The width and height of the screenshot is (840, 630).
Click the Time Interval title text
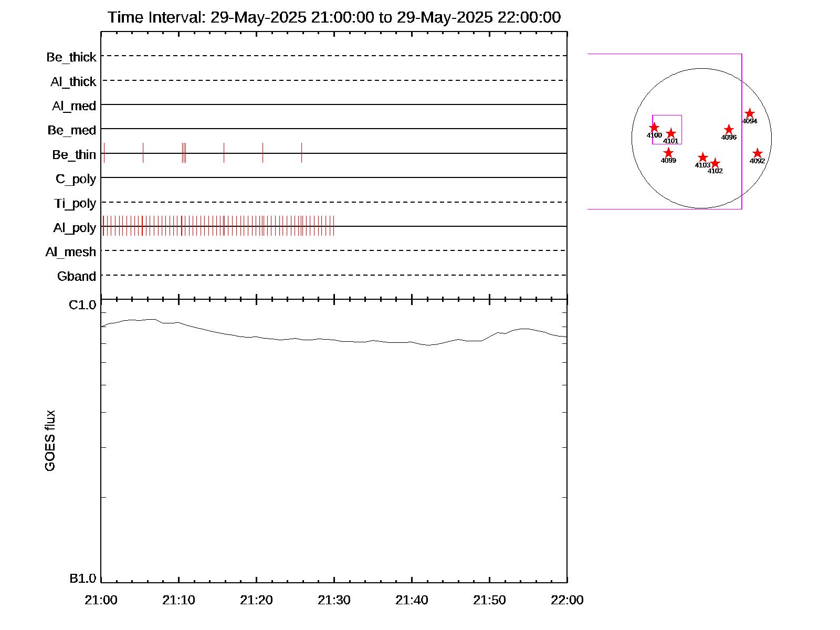(334, 17)
